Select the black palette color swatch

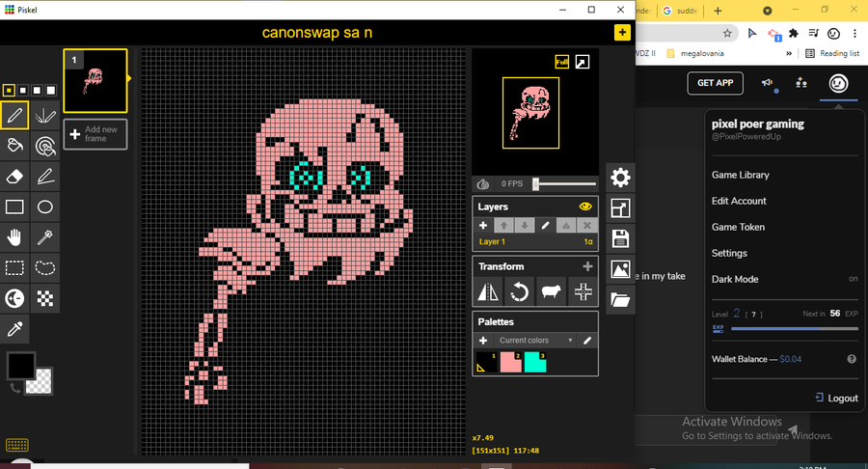pos(487,362)
